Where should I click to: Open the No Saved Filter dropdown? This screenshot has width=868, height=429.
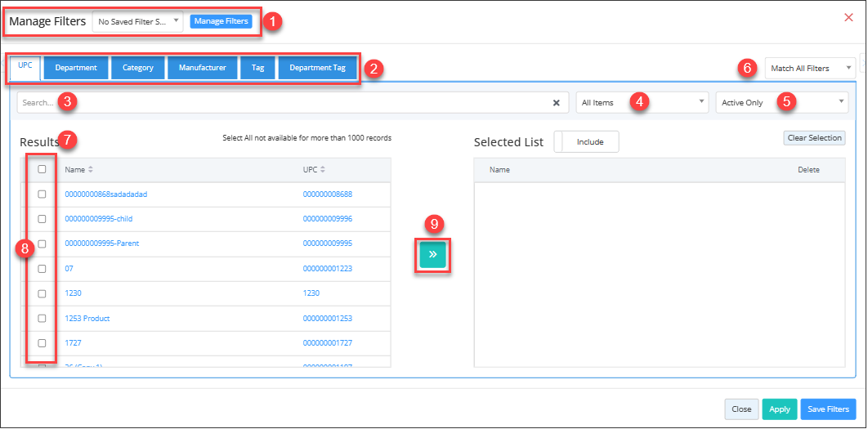point(137,21)
